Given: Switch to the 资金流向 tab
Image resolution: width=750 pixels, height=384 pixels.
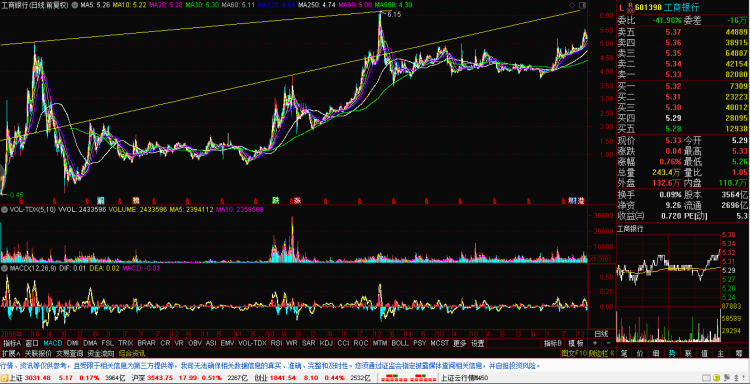Looking at the screenshot, I should coord(100,353).
